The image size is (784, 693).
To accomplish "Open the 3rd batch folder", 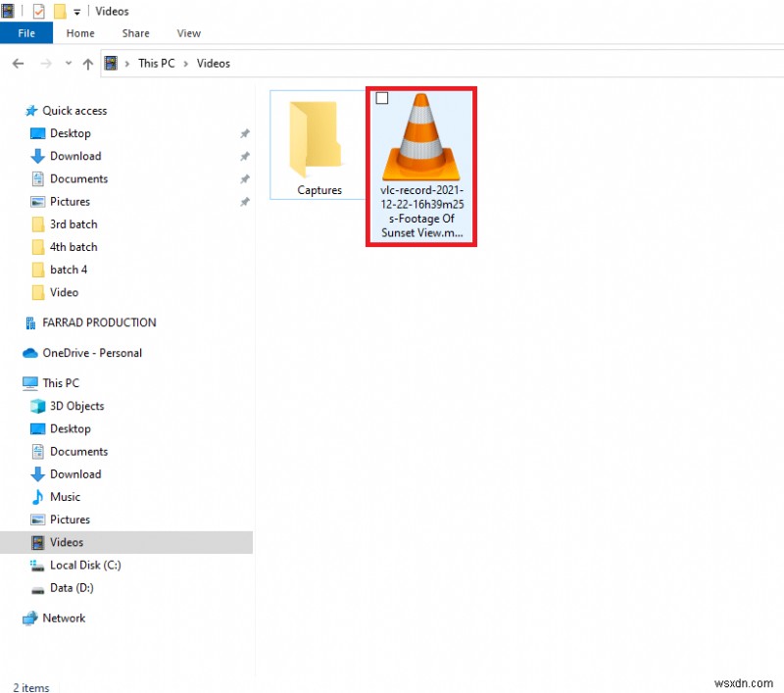I will (73, 224).
